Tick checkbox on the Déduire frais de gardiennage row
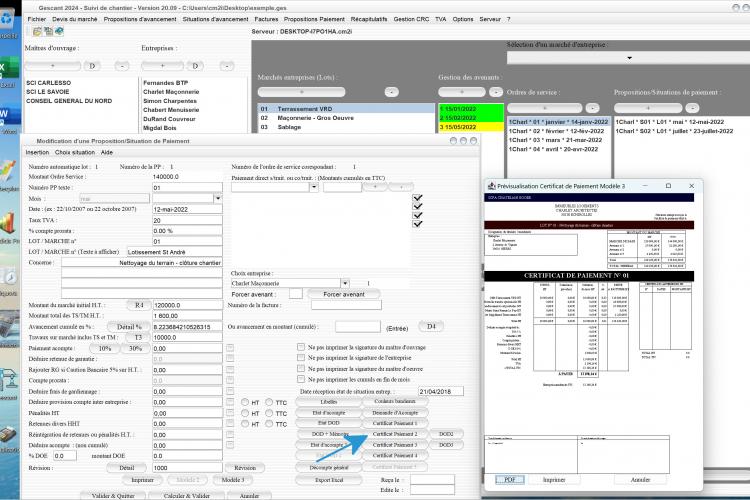Image resolution: width=750 pixels, height=500 pixels. pos(230,391)
